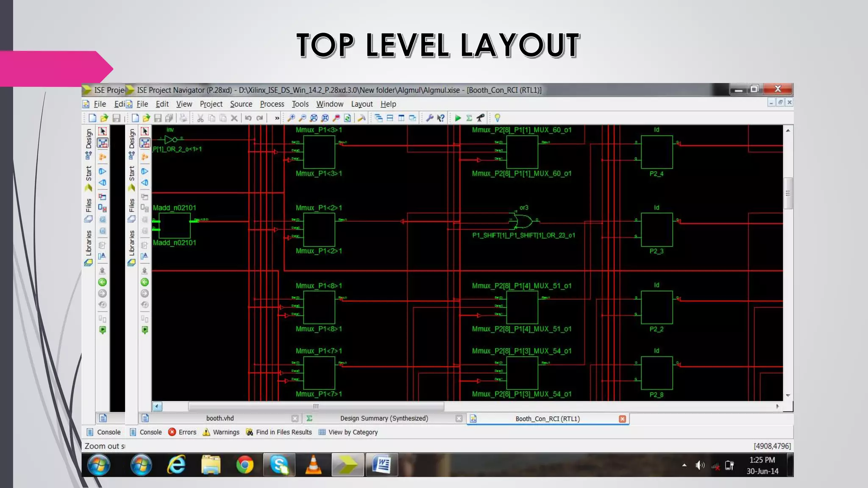Click the Sigma design summary toolbar icon
The image size is (868, 488).
point(469,118)
